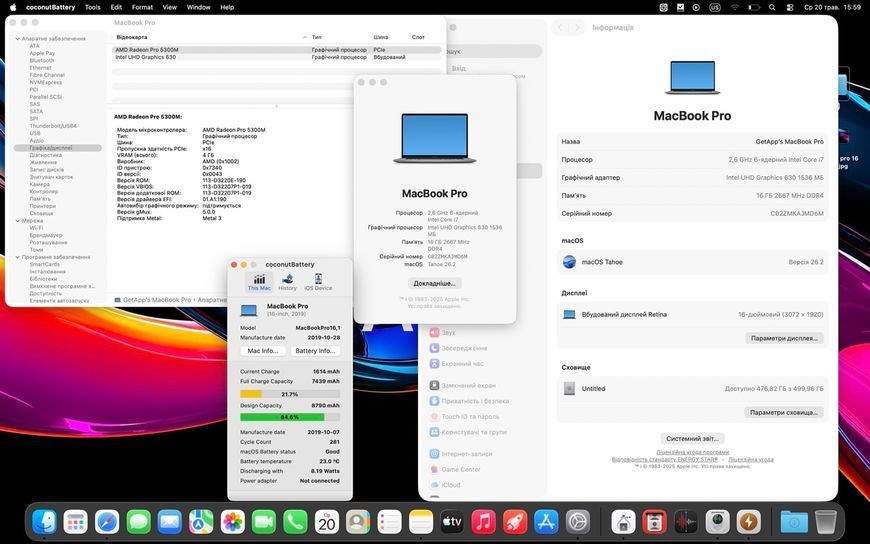Open the Ліцензійна угода програми link
This screenshot has width=870, height=544.
(692, 452)
